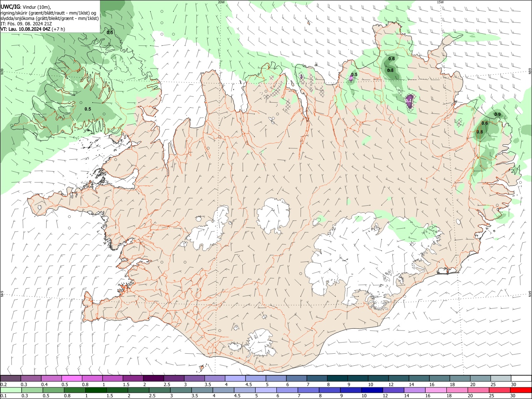Click the light grey sleet swatch from 25 to 30
This screenshot has width=532, height=399.
[500, 379]
